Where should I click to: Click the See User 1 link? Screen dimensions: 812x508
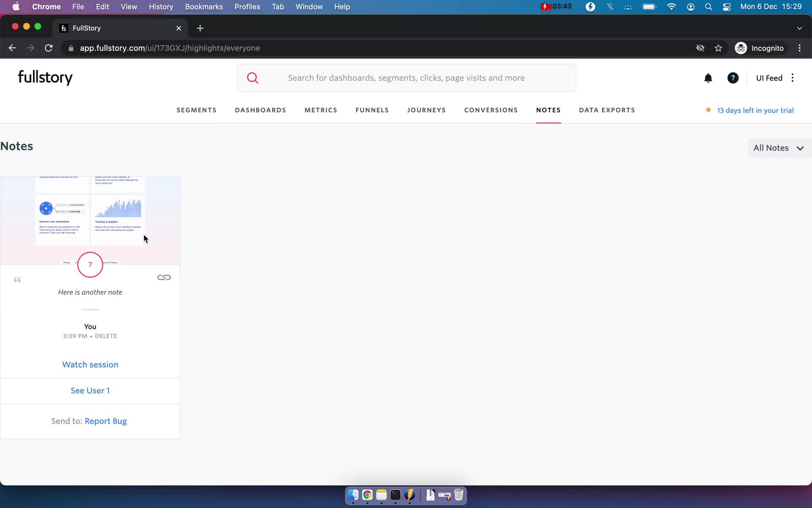coord(90,390)
